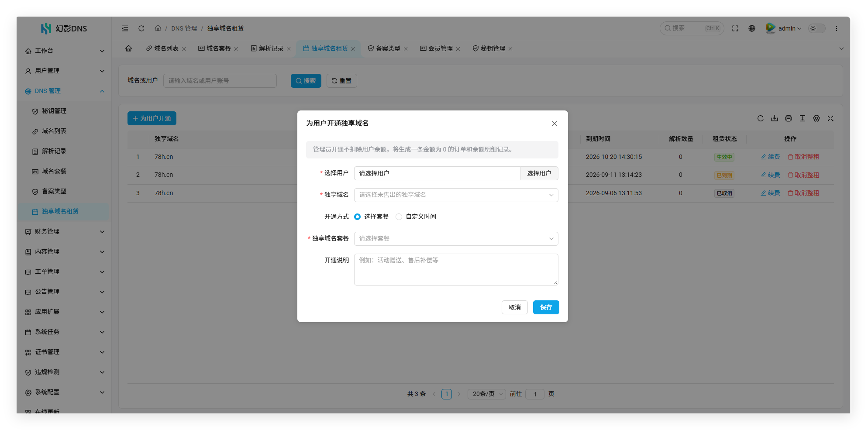This screenshot has height=430, width=868.
Task: Open the admin user dropdown
Action: coord(784,28)
